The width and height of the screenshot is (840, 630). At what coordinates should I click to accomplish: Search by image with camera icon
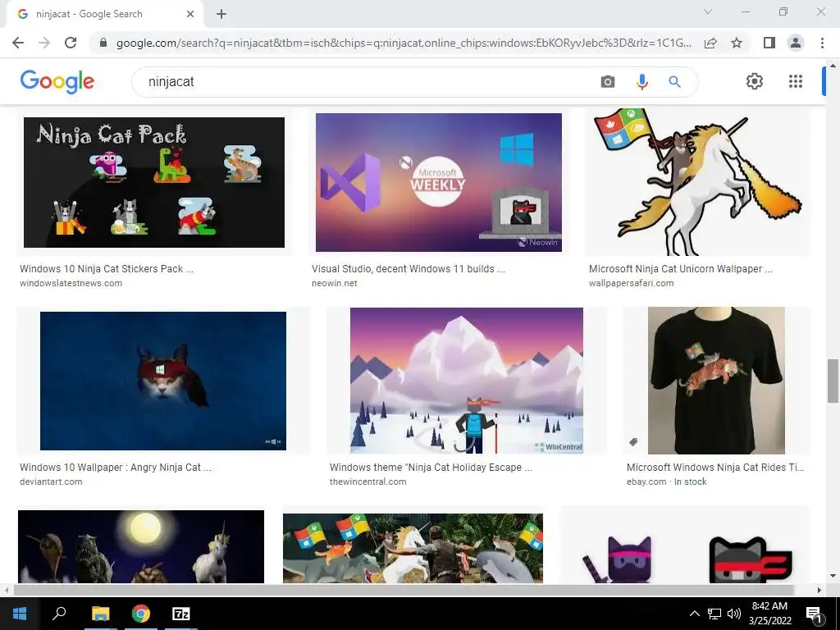point(608,82)
